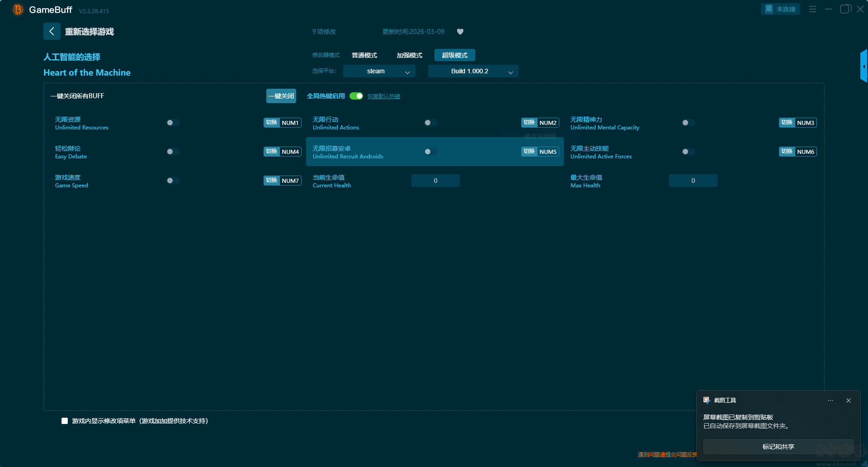Click the 9项修改 count text

pyautogui.click(x=324, y=32)
